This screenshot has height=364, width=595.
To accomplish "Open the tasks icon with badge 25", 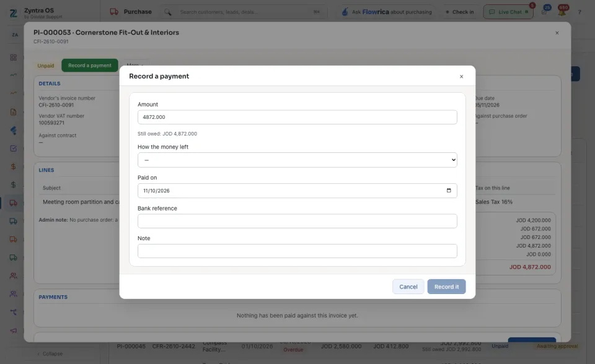I will click(x=545, y=11).
